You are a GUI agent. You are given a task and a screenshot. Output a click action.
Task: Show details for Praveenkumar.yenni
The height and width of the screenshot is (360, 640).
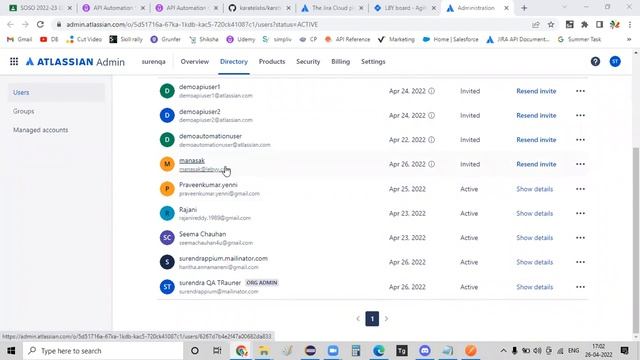point(535,189)
